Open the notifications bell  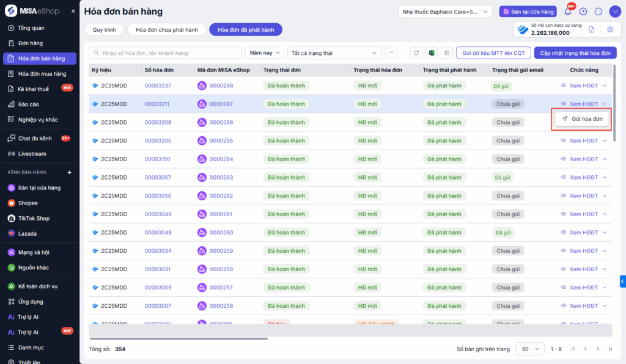coord(568,12)
